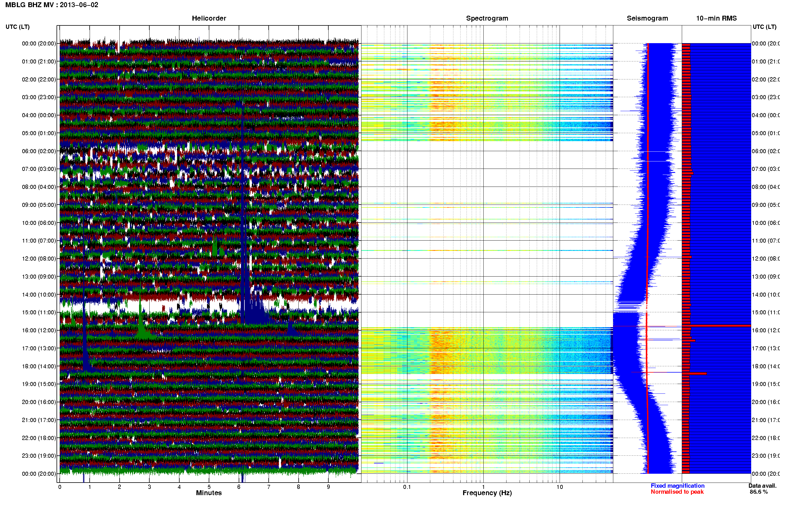812x508 pixels.
Task: Click 'UTC (LT)' label above the left time axis
Action: click(17, 27)
